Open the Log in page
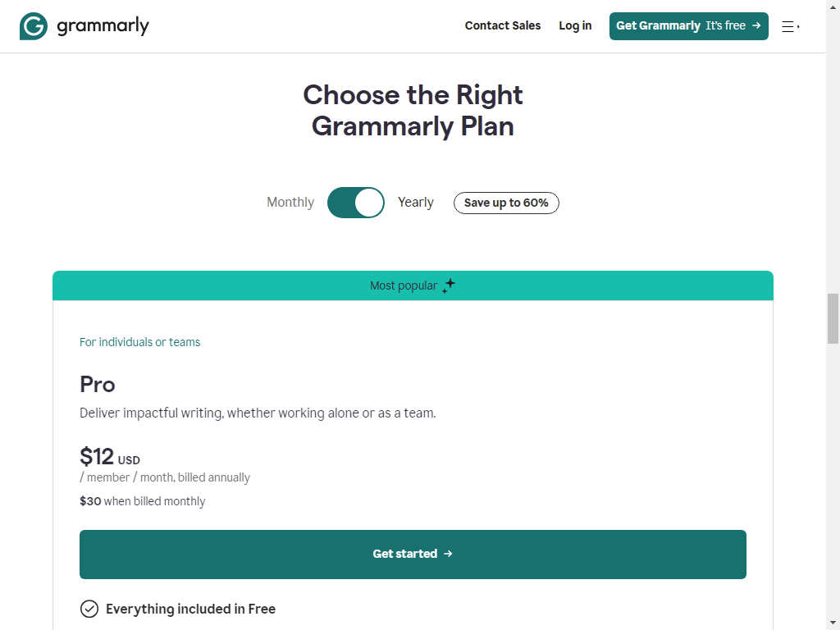The height and width of the screenshot is (630, 840). tap(575, 25)
